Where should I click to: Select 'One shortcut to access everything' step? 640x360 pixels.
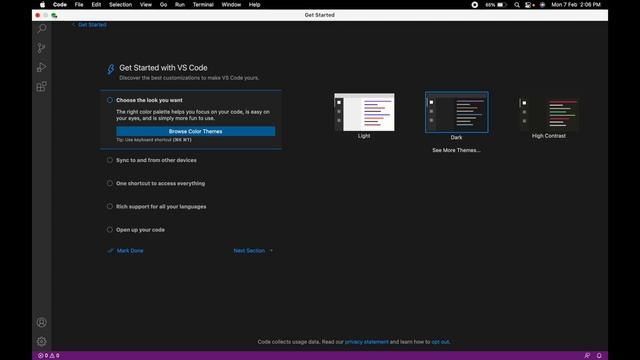point(160,183)
